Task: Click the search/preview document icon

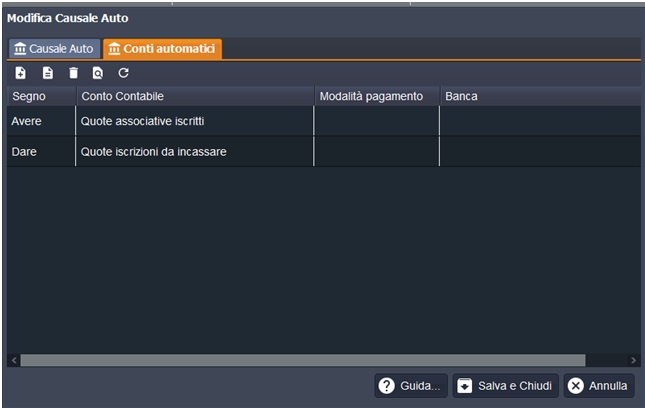Action: [98, 73]
